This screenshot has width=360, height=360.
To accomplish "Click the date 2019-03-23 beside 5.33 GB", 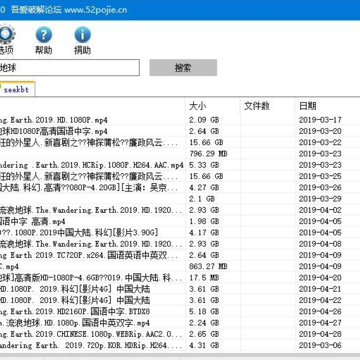I will (x=320, y=165).
